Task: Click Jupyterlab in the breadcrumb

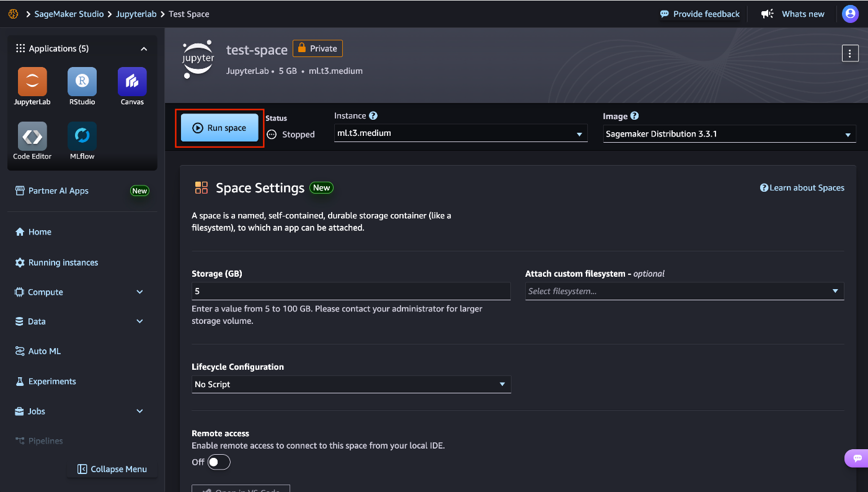Action: point(136,14)
